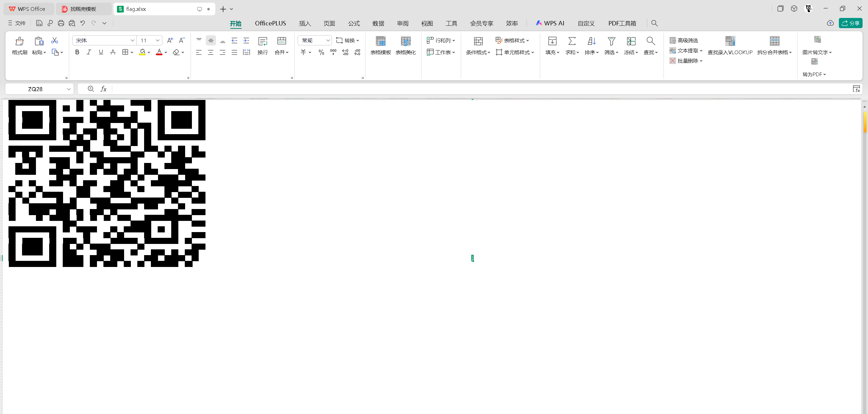Open the font size dropdown

coord(157,41)
